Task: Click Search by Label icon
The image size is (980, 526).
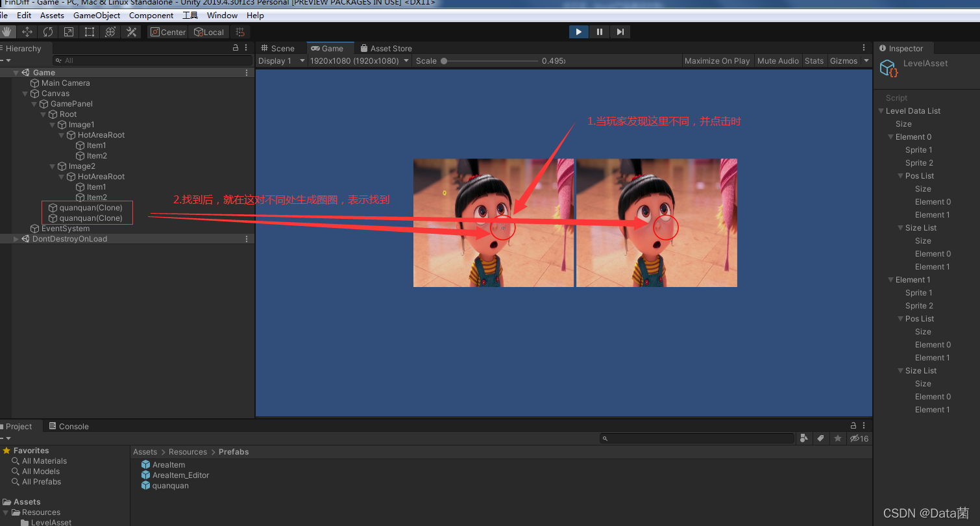Action: 820,438
